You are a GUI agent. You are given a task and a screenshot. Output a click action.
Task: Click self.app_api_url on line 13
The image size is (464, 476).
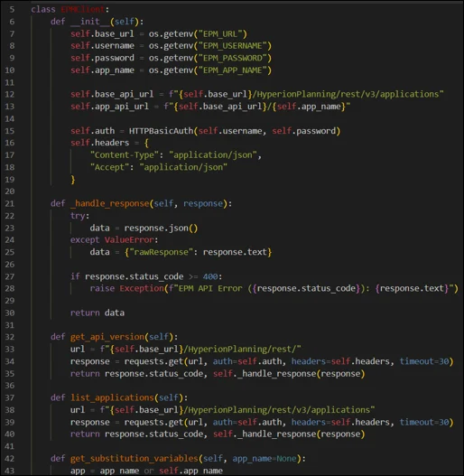(x=109, y=107)
